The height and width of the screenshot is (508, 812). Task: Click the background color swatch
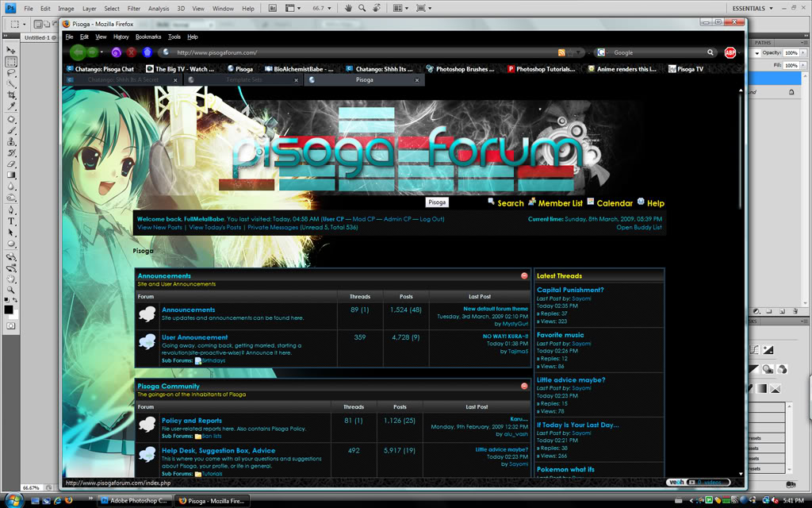coord(16,314)
